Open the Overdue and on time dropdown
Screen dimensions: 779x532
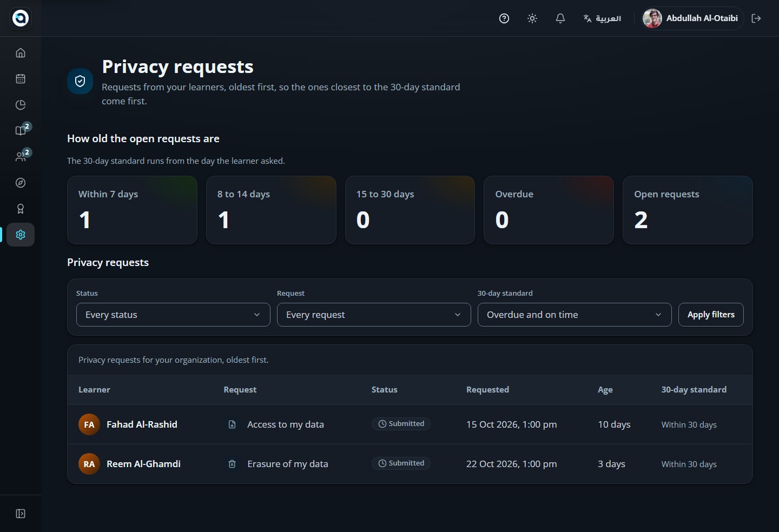pos(575,315)
